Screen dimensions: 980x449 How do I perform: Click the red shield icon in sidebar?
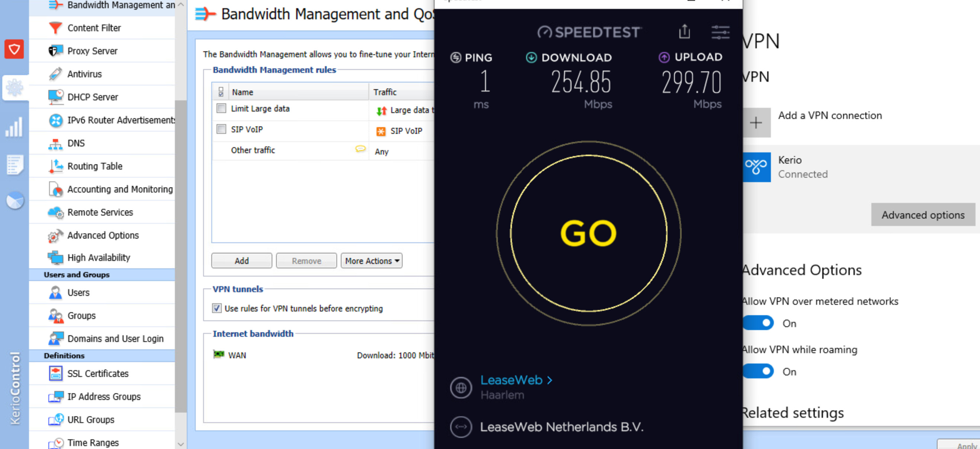15,49
